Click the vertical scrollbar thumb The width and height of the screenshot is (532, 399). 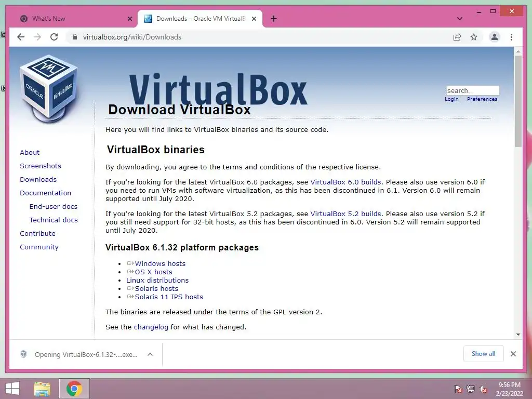click(518, 101)
